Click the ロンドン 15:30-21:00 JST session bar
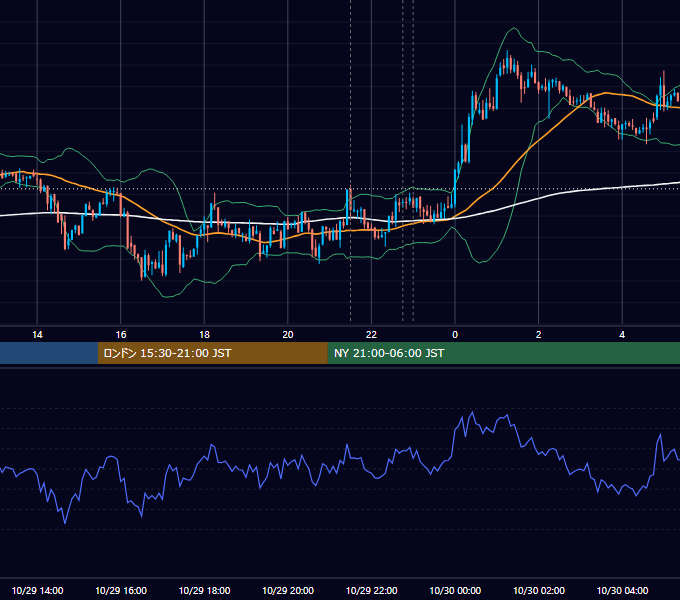680x600 pixels. [x=212, y=353]
